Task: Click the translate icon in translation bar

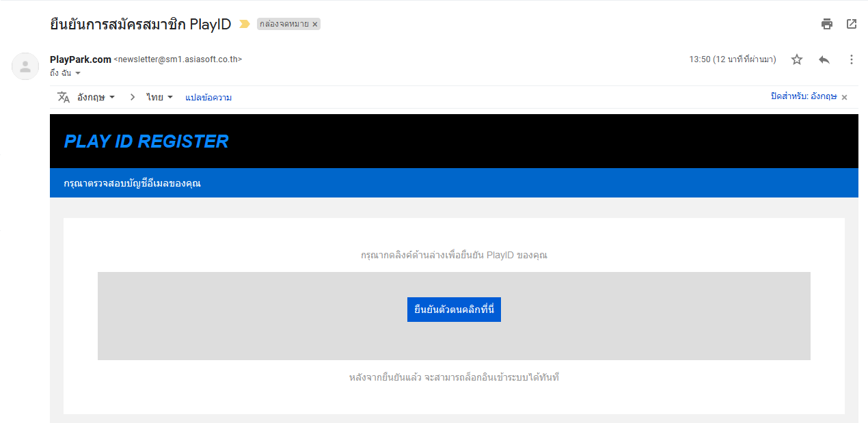Action: pyautogui.click(x=64, y=97)
